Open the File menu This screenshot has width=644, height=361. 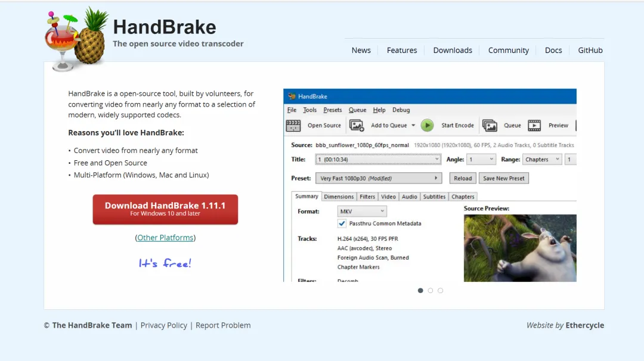coord(292,110)
